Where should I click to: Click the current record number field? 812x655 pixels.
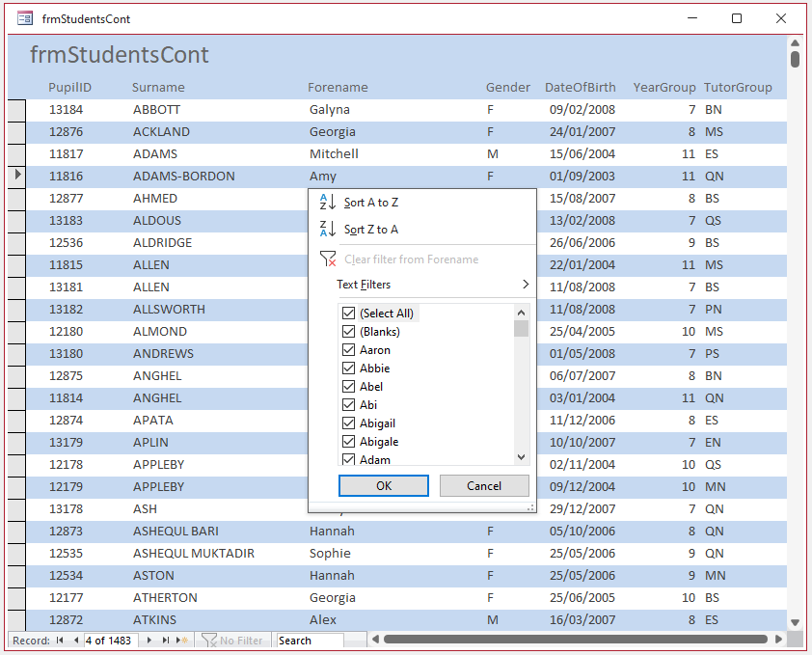point(111,641)
